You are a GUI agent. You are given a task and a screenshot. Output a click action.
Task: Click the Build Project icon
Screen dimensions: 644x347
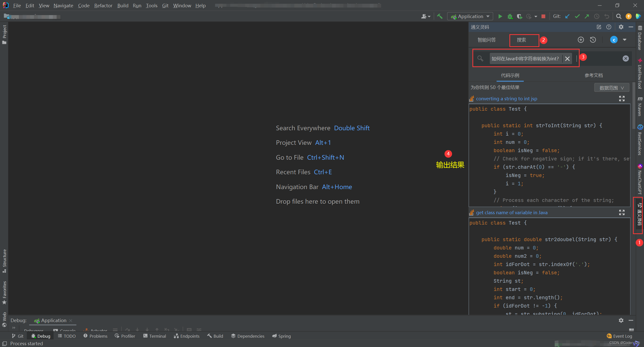pos(440,17)
